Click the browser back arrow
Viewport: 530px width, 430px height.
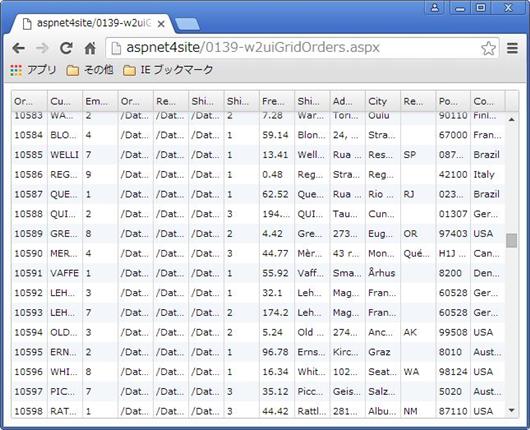[18, 48]
